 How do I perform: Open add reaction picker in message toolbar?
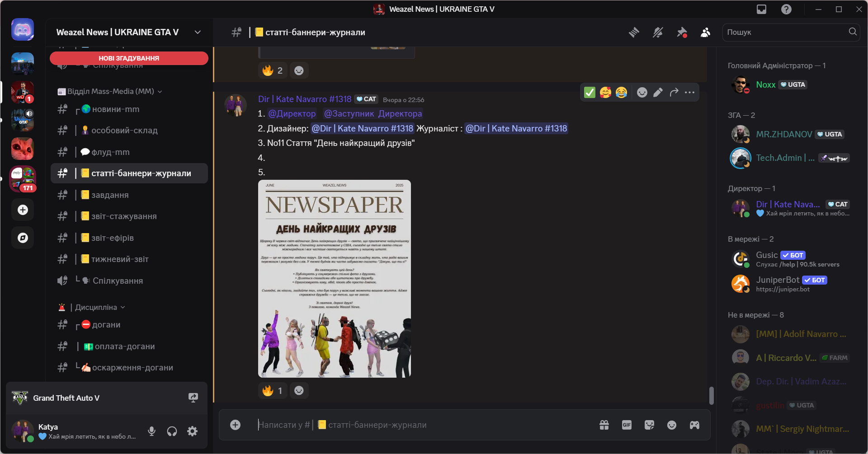click(x=642, y=93)
